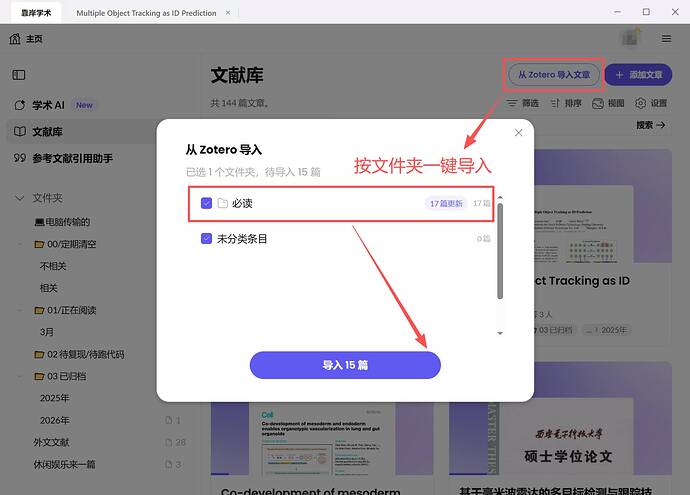690x495 pixels.
Task: Select the 电脑传输的 folder
Action: point(62,222)
